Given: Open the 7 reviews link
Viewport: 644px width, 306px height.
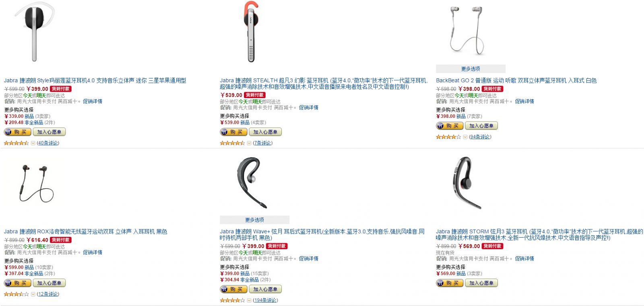Looking at the screenshot, I should click(262, 143).
